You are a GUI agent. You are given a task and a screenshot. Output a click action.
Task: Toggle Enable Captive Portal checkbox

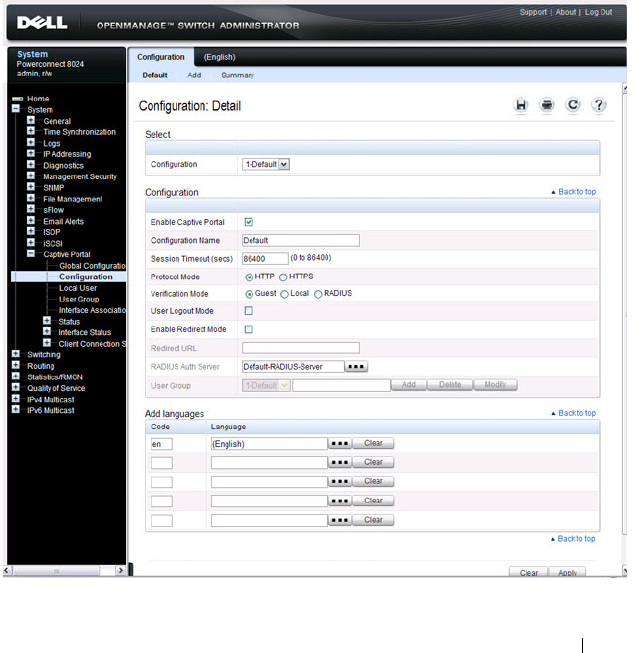(x=249, y=222)
